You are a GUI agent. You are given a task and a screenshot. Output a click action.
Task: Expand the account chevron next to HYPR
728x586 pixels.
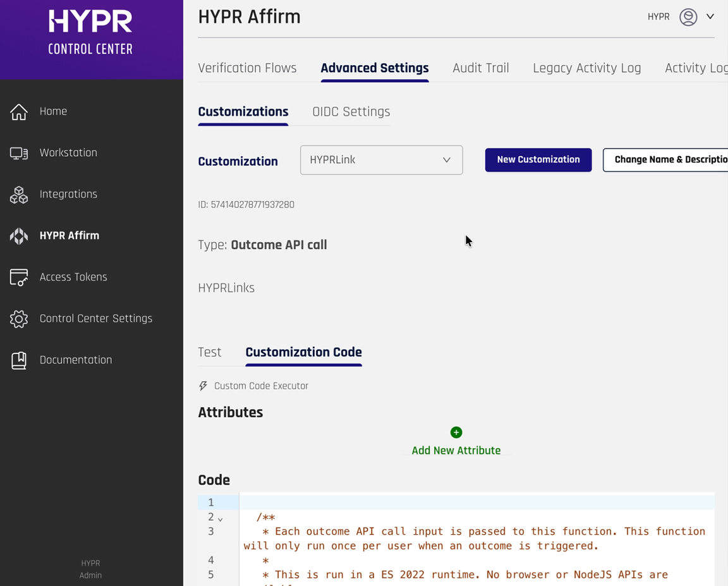tap(710, 16)
